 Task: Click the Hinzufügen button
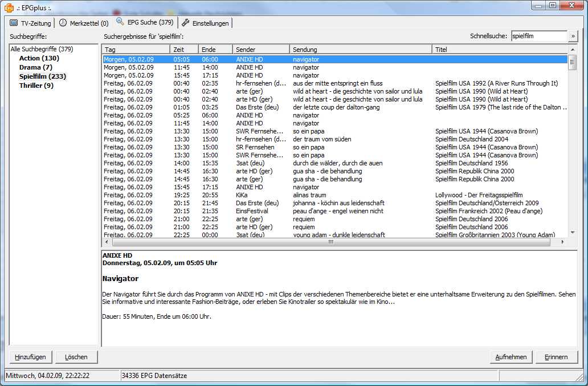pos(31,357)
